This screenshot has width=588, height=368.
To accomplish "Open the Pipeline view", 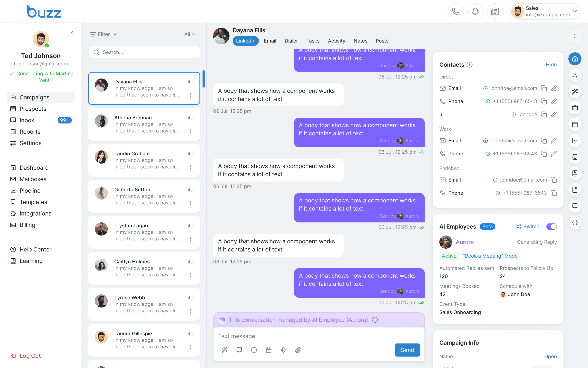I will tap(41, 191).
